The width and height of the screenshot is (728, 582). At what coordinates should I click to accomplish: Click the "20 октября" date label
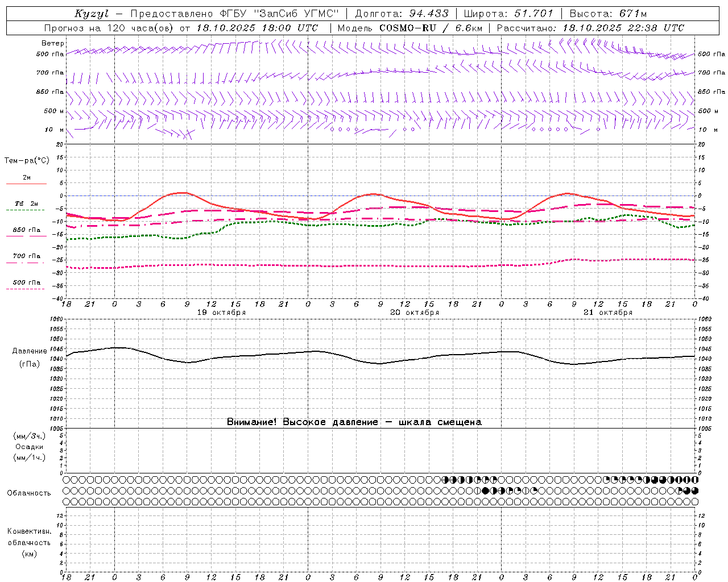coord(415,313)
